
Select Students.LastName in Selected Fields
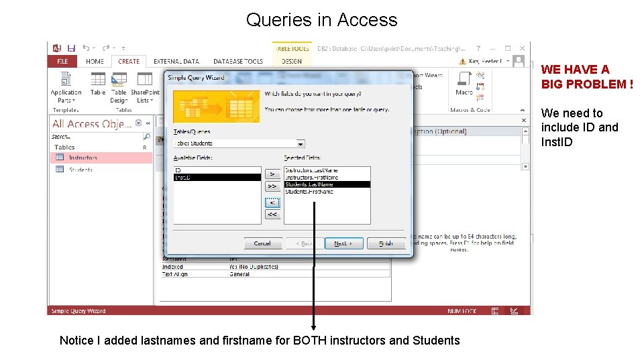pos(327,185)
